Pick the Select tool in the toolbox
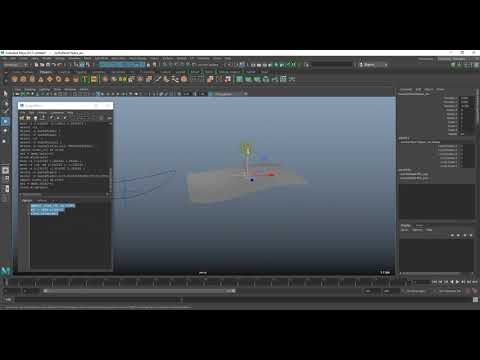 click(x=5, y=94)
